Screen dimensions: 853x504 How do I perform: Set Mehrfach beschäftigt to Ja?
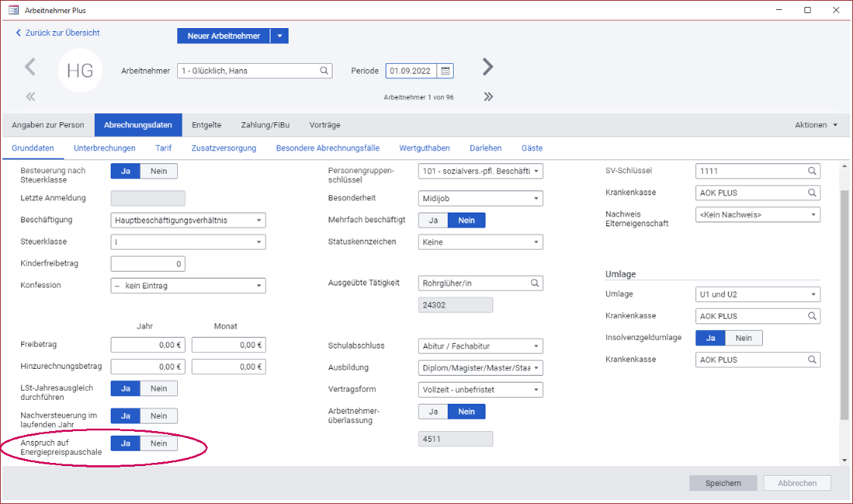tap(433, 220)
